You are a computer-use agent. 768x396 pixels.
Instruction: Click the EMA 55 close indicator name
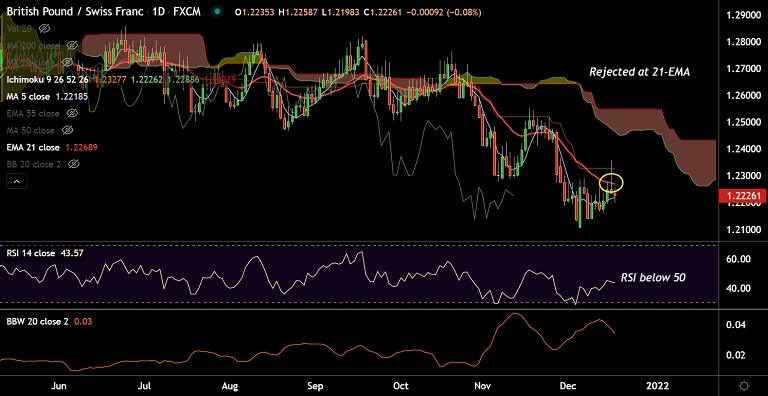click(x=33, y=114)
